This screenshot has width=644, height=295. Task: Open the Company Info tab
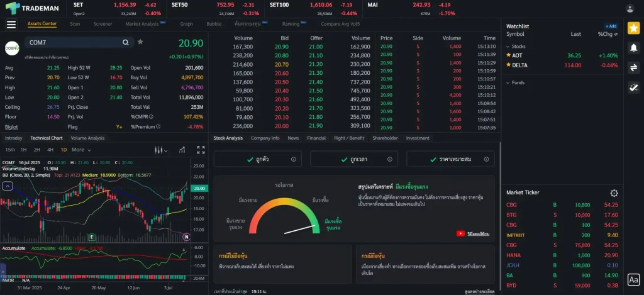click(265, 138)
